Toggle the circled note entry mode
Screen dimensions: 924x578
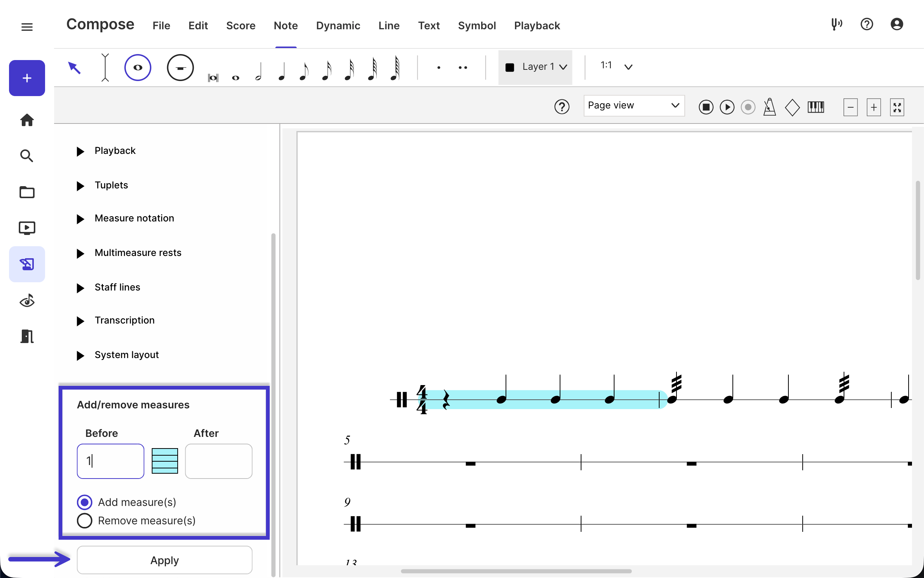point(138,68)
